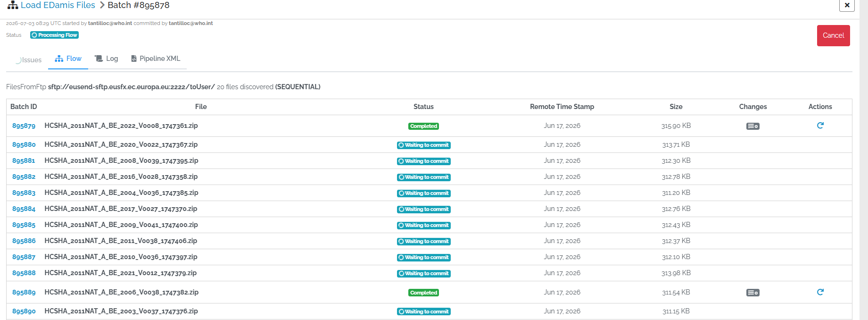This screenshot has height=320, width=868.
Task: Click file name HCSHA_2011NAT_A_BE_2010_V0036_1747397.zip
Action: click(x=121, y=257)
